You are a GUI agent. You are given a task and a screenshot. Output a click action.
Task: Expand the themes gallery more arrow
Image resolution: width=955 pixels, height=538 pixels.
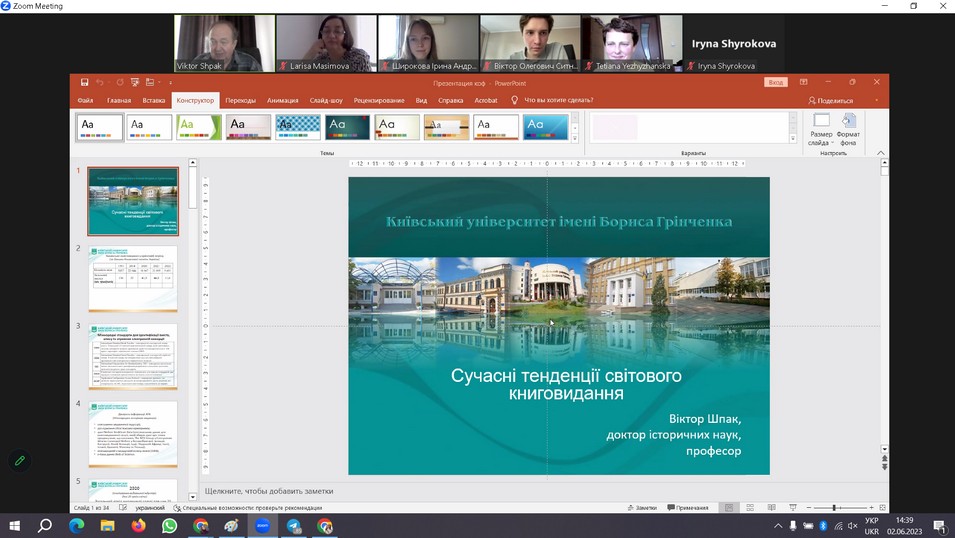[x=575, y=138]
